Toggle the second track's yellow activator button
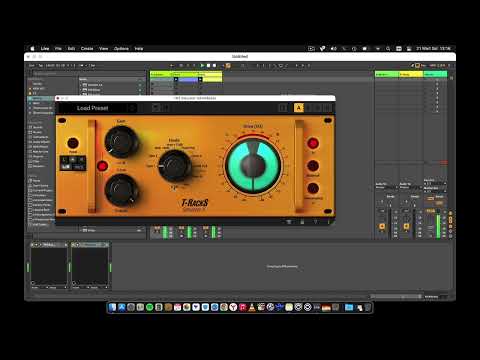 click(406, 226)
